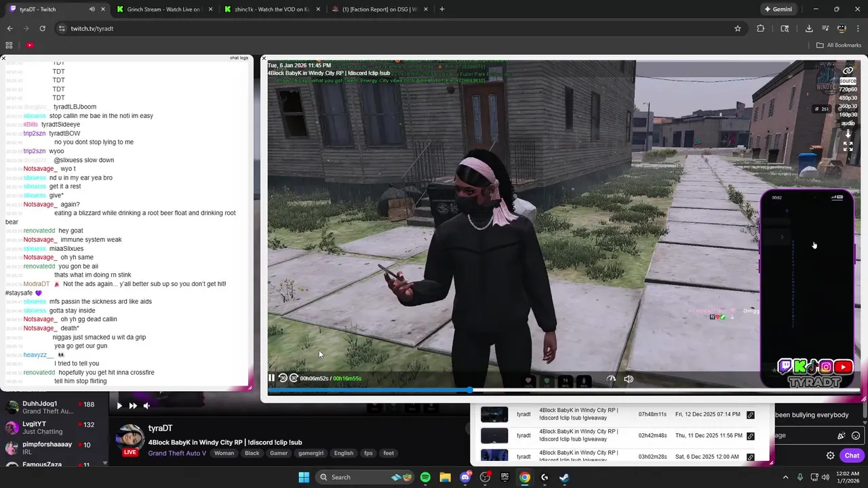This screenshot has height=488, width=868.
Task: Open external link icon for 03h02m28s VOD
Action: point(751,457)
